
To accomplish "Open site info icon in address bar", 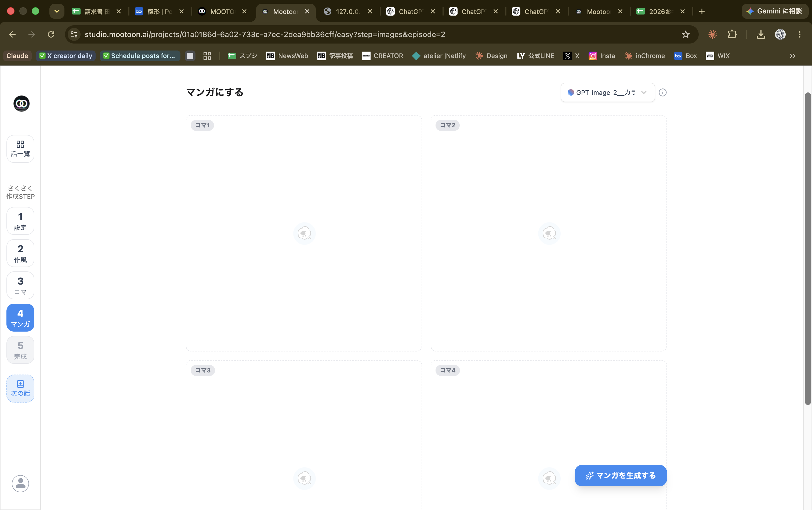I will point(74,34).
